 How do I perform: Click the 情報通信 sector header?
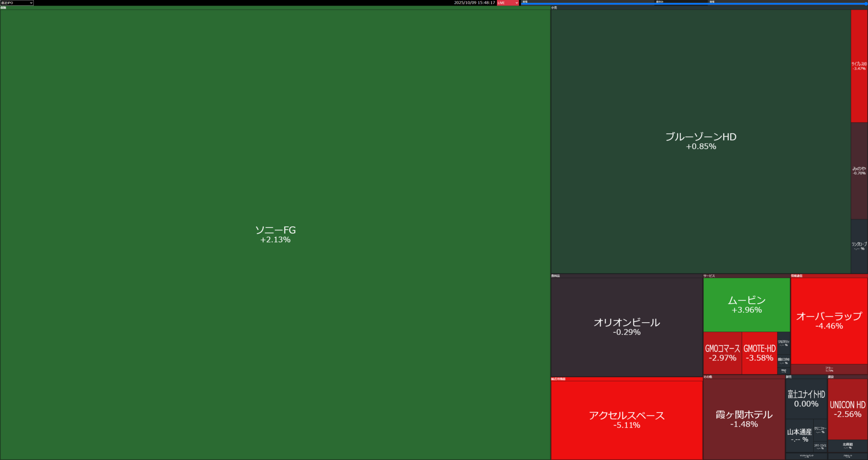(797, 276)
